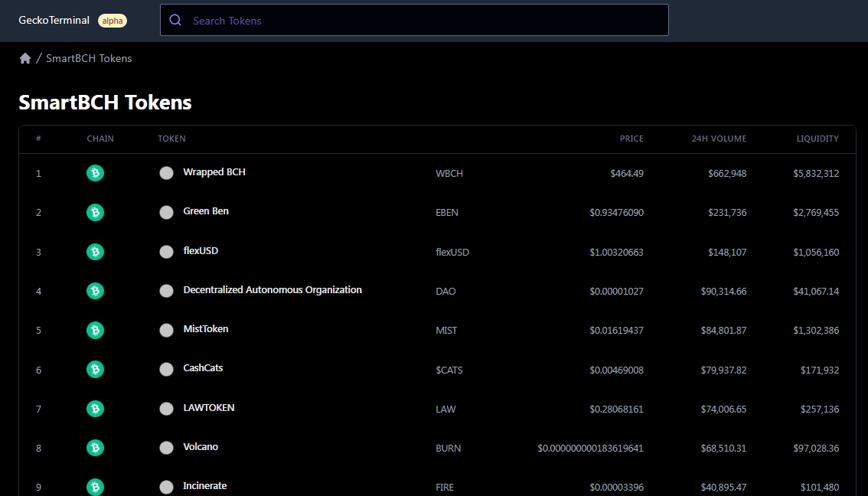Click the MIST ticker symbol
This screenshot has width=868, height=496.
[446, 331]
